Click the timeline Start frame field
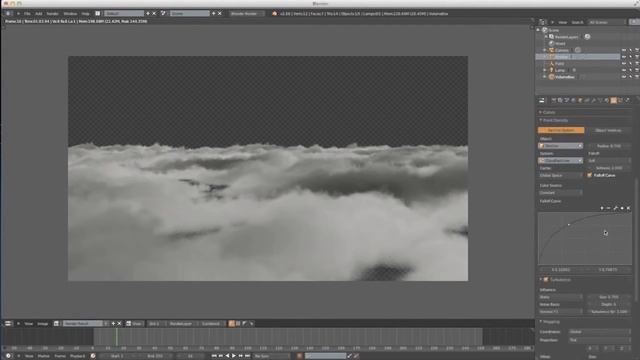 (x=117, y=356)
